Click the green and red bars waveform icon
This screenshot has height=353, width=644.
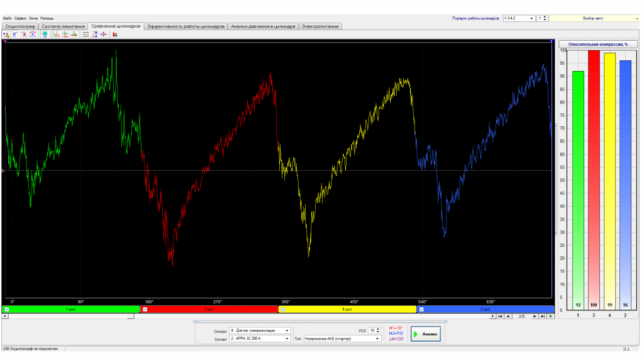(56, 35)
